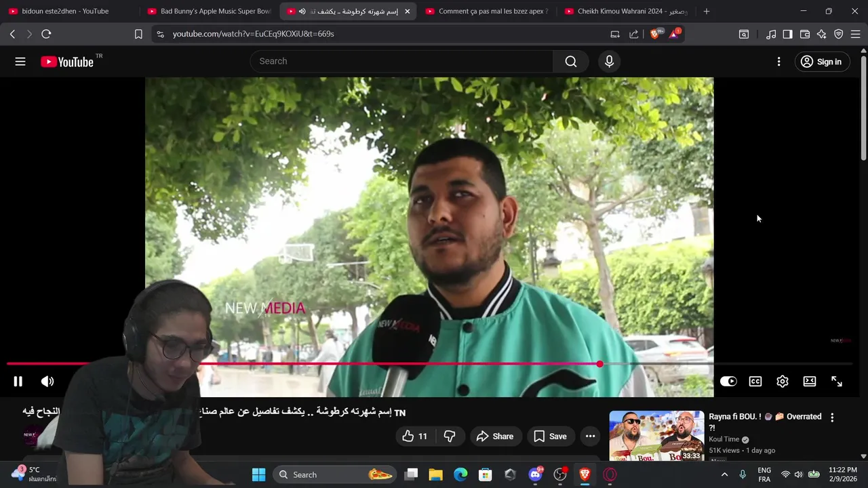Open the ENG FRA language switcher
Image resolution: width=868 pixels, height=488 pixels.
click(764, 474)
